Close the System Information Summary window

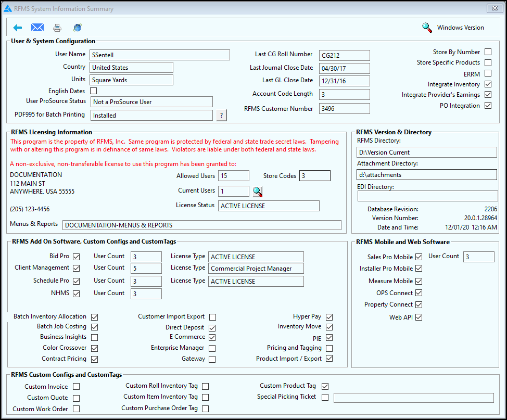coord(495,8)
